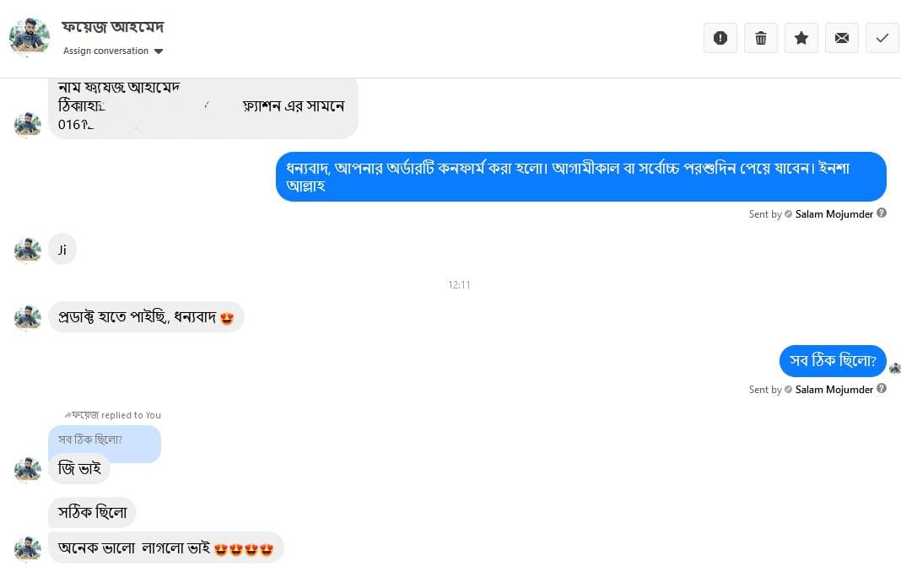The image size is (901, 588).
Task: Click the blue order confirmation message bubble
Action: [x=580, y=176]
